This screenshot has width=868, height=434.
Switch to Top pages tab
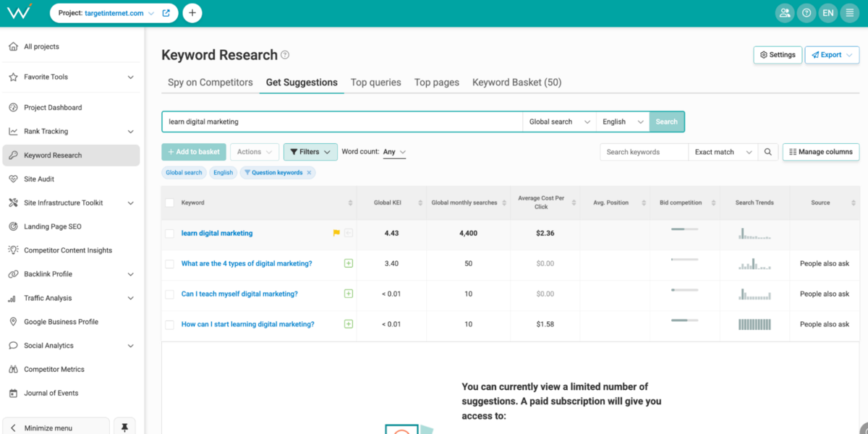tap(437, 82)
